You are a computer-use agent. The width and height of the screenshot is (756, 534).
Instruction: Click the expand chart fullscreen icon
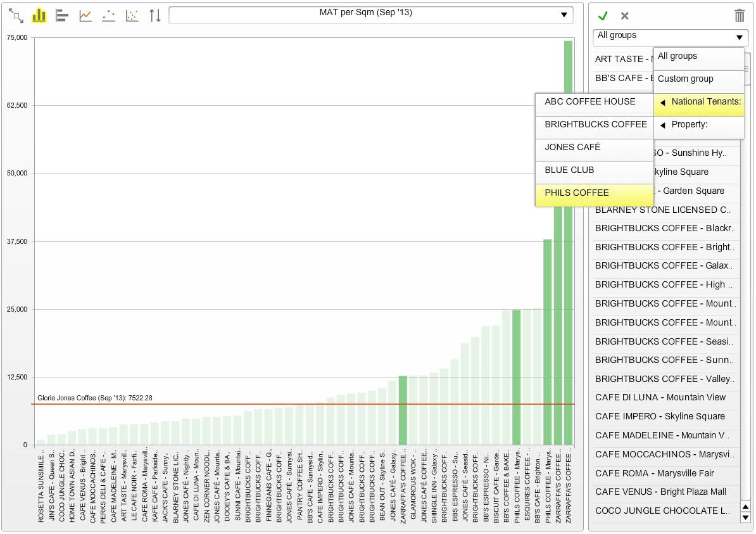click(x=16, y=16)
